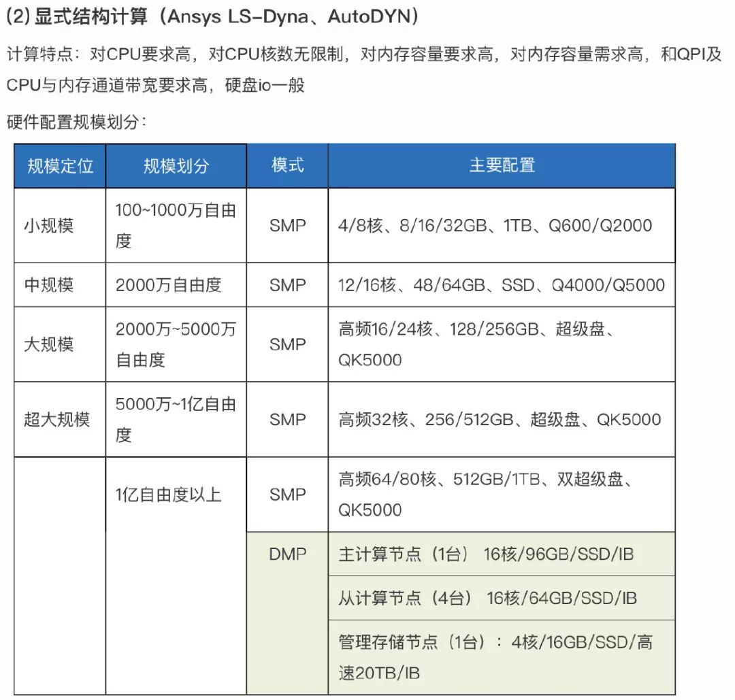Click the '2000万~5000万自由度' cell
This screenshot has width=735, height=700.
176,344
